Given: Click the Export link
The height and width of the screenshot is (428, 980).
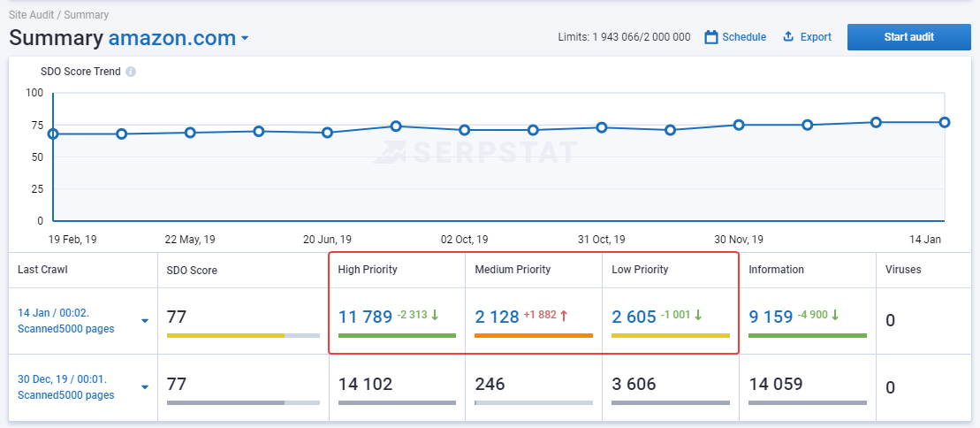Looking at the screenshot, I should (816, 37).
